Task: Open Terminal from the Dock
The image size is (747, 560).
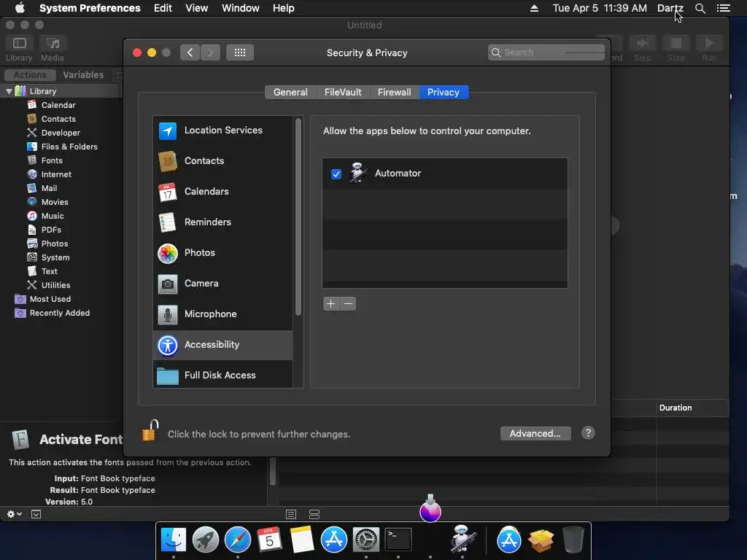Action: (398, 540)
